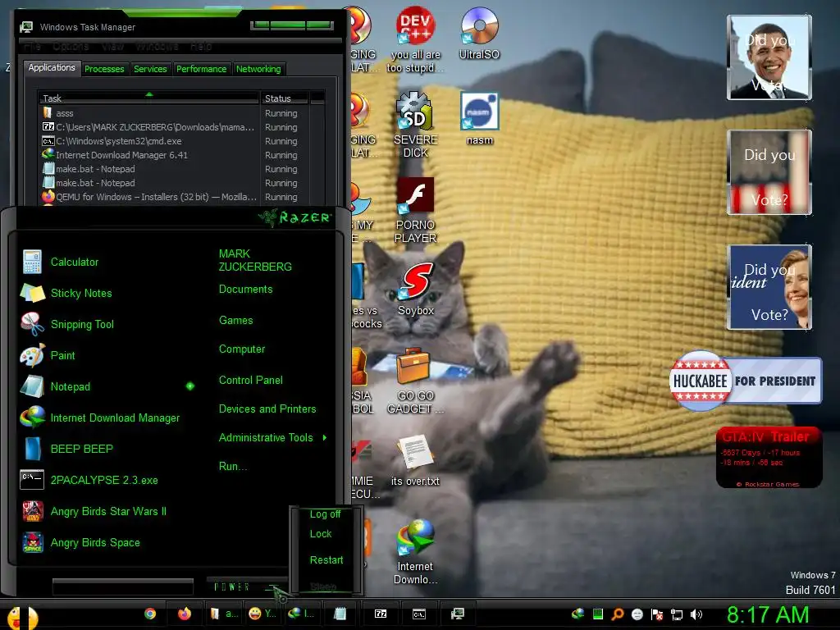Image resolution: width=840 pixels, height=630 pixels.
Task: Open Notepad in the start menu
Action: click(71, 386)
